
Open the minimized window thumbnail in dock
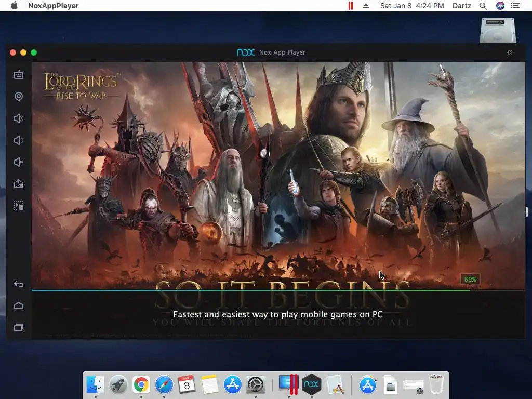[413, 386]
